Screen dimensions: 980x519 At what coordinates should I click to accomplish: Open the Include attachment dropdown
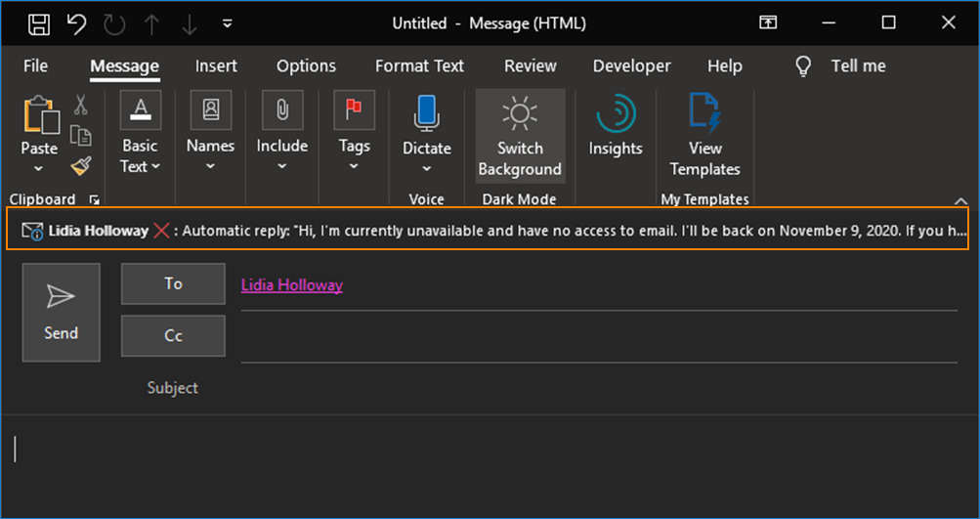[x=281, y=166]
